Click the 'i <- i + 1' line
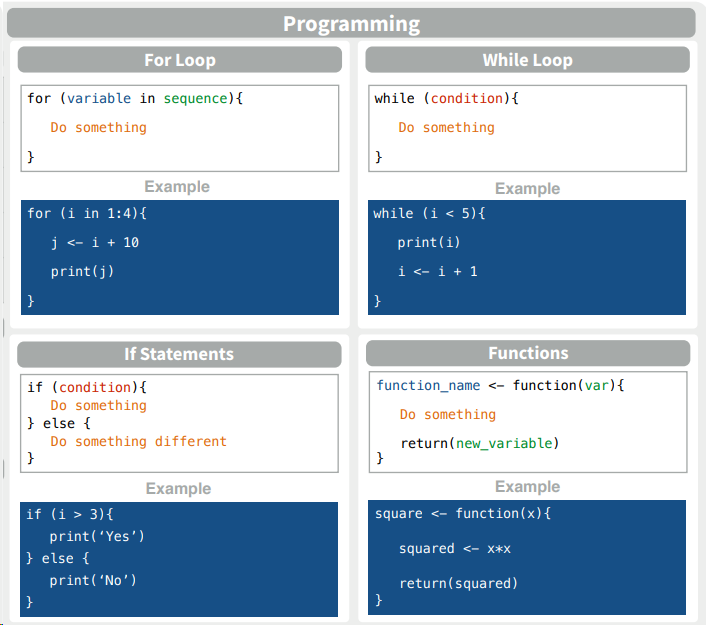This screenshot has width=706, height=625. click(438, 271)
